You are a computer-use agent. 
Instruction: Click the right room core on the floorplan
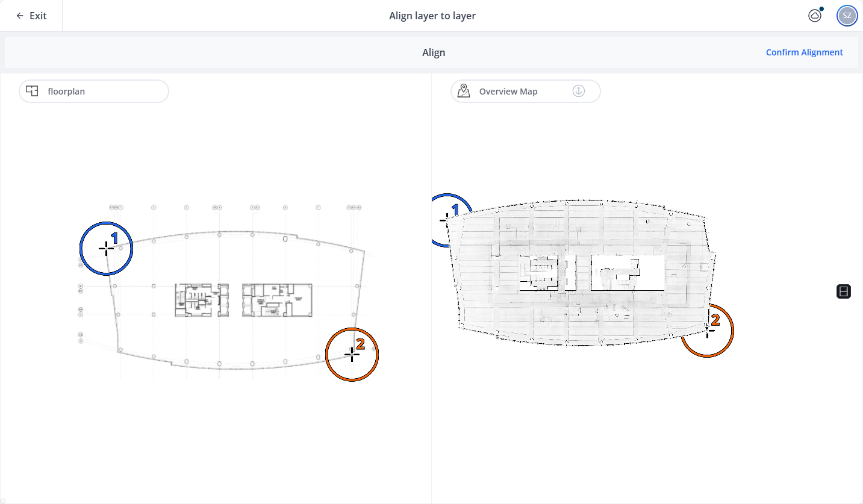click(x=277, y=300)
